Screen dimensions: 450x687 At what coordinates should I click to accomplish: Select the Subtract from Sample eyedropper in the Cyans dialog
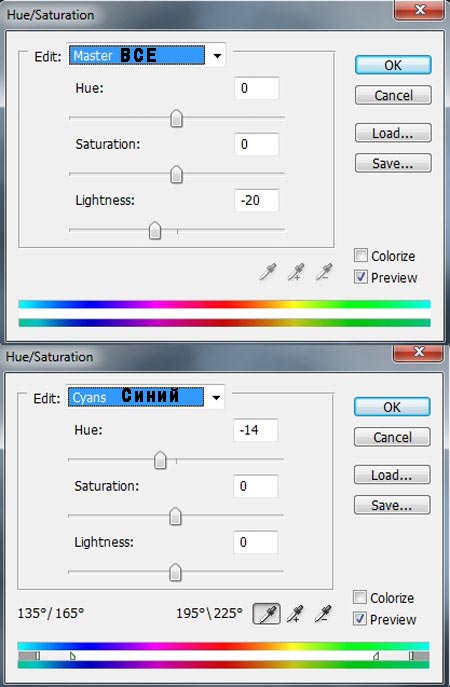pos(323,614)
